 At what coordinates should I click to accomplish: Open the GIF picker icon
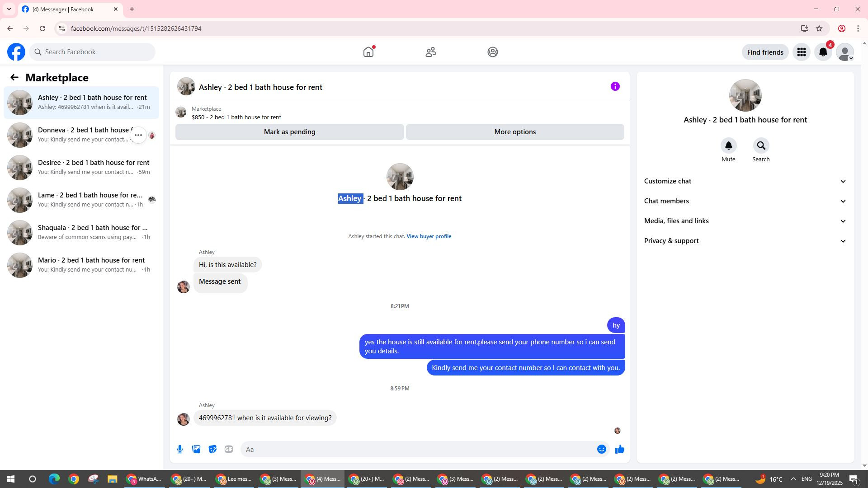tap(229, 449)
